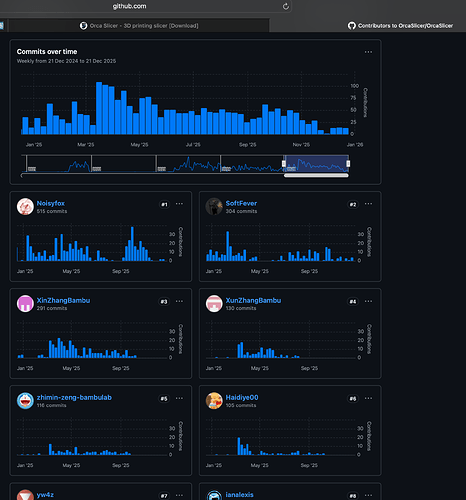
Task: Click Noisyfox 515 commits link
Action: 52,211
